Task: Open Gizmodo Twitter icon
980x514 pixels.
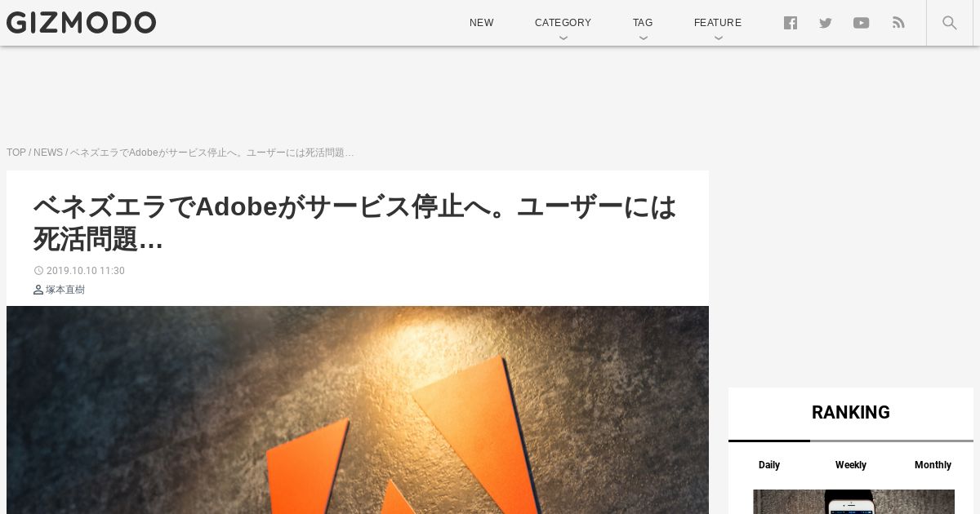Action: [x=826, y=23]
